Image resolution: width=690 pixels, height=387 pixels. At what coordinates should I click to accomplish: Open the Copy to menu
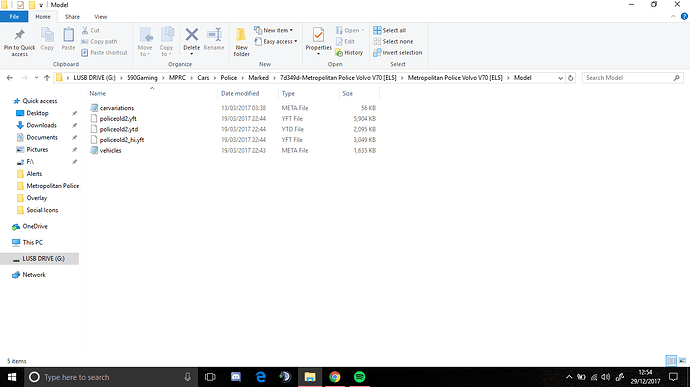point(166,42)
